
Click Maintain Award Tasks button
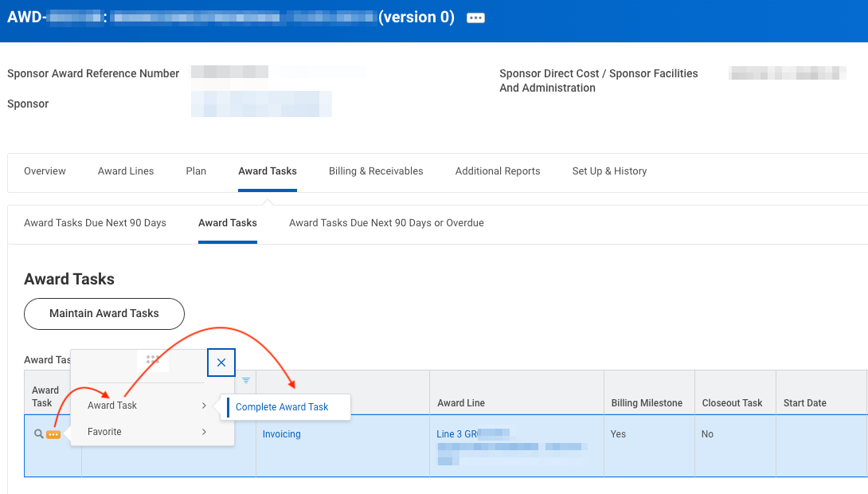click(104, 314)
